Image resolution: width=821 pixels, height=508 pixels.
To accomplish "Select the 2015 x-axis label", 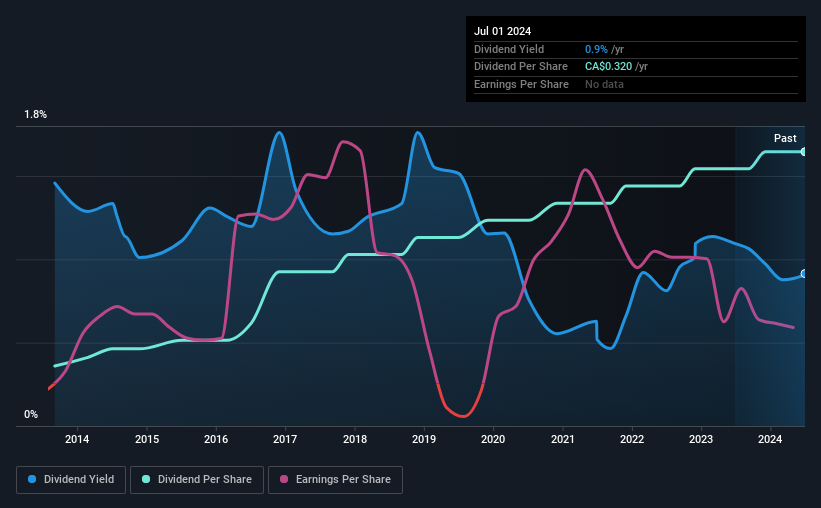I will [x=147, y=439].
